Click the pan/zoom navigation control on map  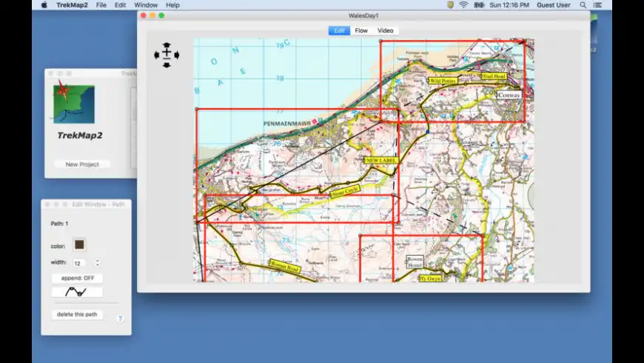click(x=167, y=54)
